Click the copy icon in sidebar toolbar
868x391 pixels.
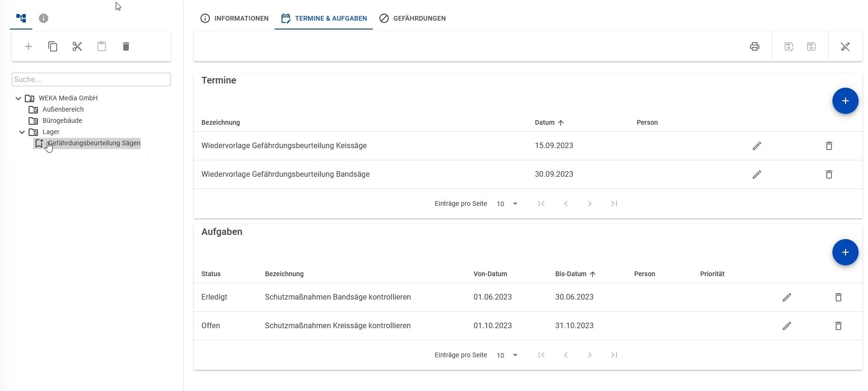click(53, 46)
